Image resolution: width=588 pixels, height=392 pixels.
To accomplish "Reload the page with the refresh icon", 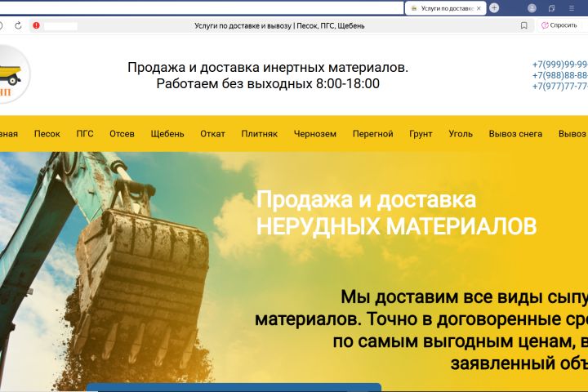I will (x=18, y=25).
